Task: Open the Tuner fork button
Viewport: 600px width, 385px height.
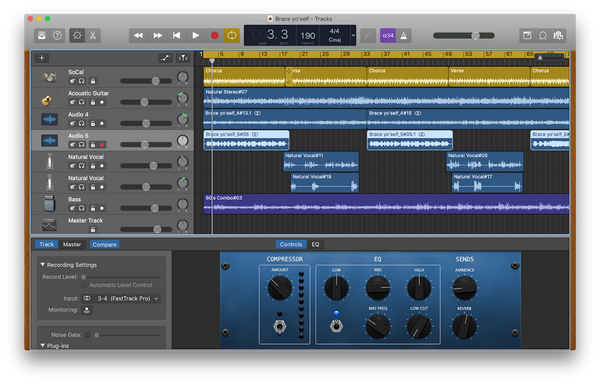Action: 368,36
